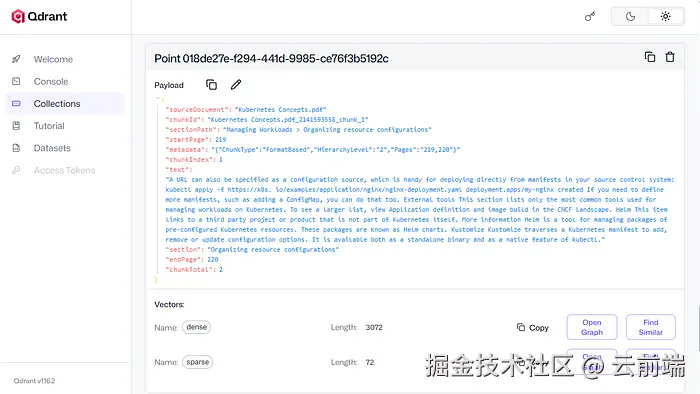The width and height of the screenshot is (700, 394).
Task: Open the API key icon
Action: [x=590, y=17]
